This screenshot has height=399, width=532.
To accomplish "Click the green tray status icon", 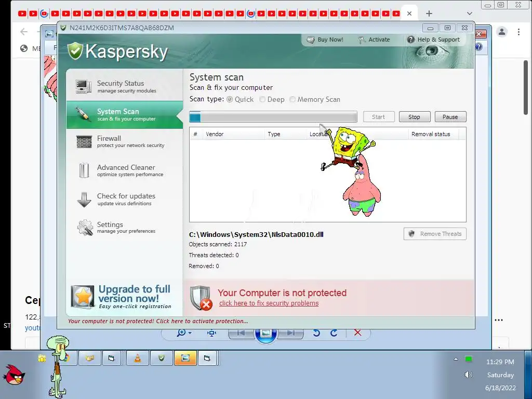I will 469,359.
